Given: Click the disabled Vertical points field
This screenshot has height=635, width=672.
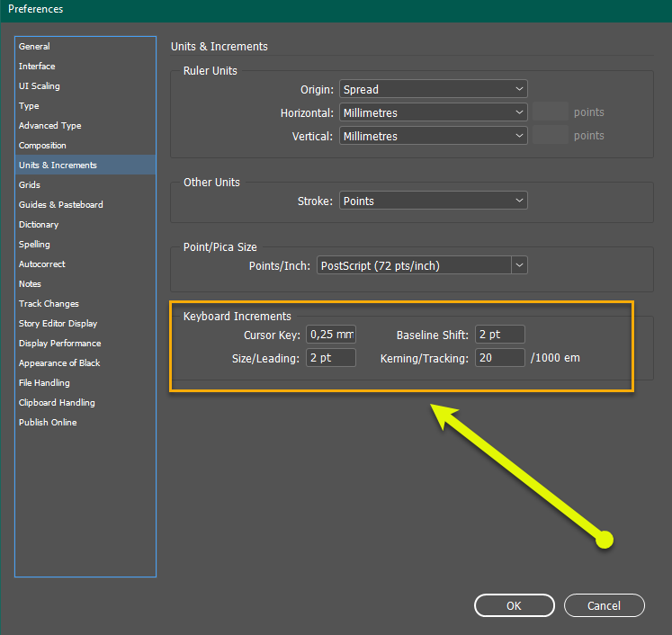Looking at the screenshot, I should (551, 136).
